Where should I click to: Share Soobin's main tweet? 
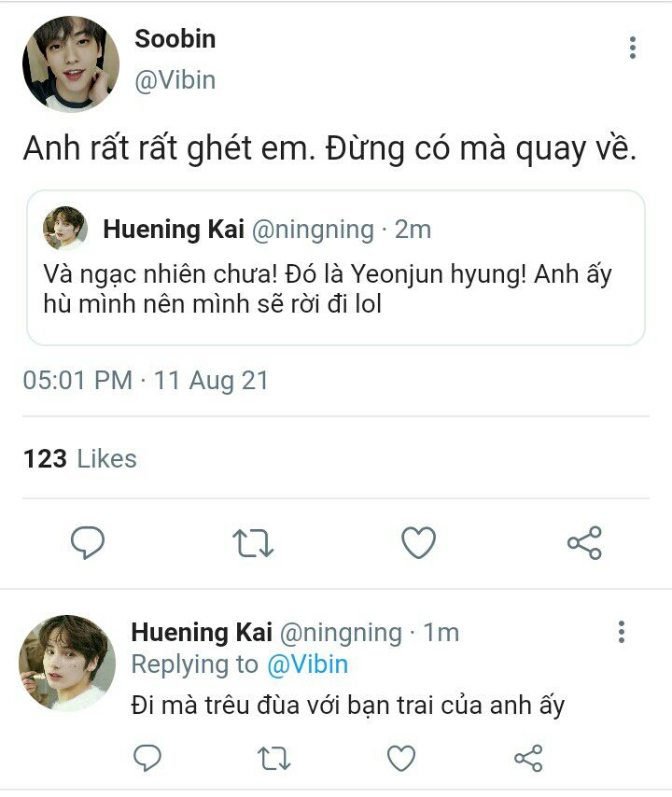click(x=584, y=542)
